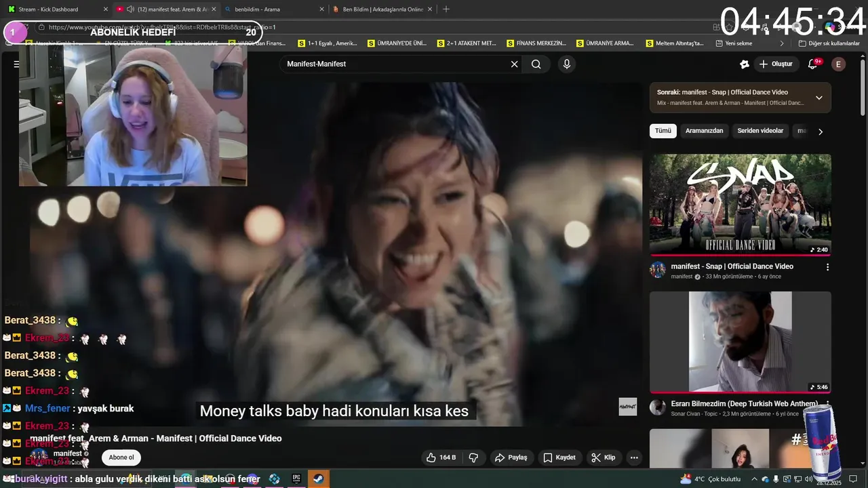868x488 pixels.
Task: Click the magnifier search button
Action: [536, 64]
